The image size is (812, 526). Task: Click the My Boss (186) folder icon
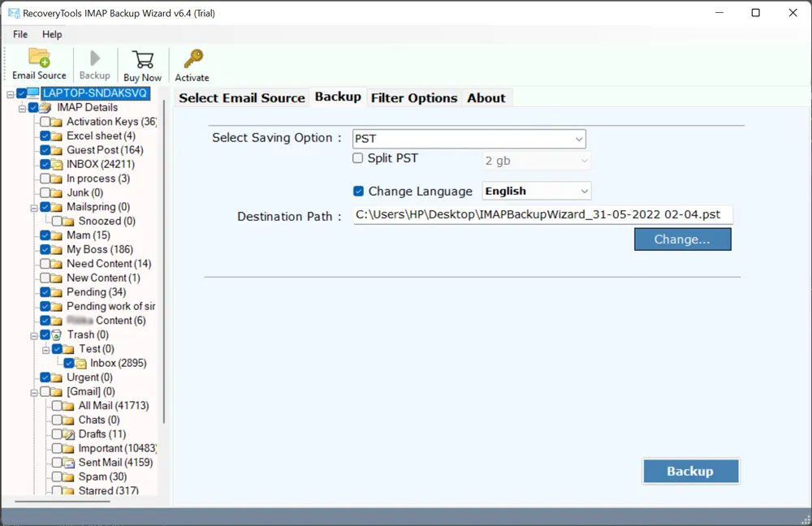(57, 249)
